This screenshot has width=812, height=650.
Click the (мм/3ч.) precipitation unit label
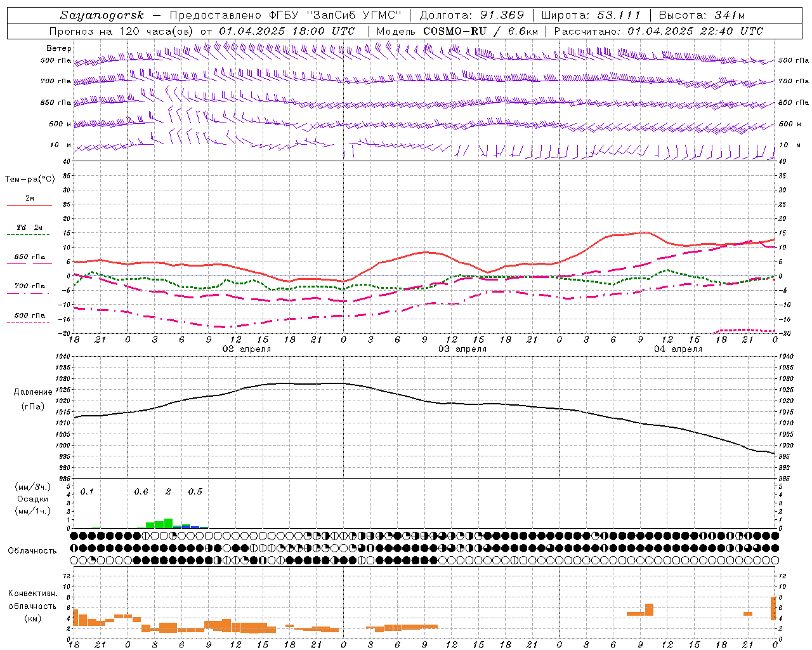(x=32, y=487)
